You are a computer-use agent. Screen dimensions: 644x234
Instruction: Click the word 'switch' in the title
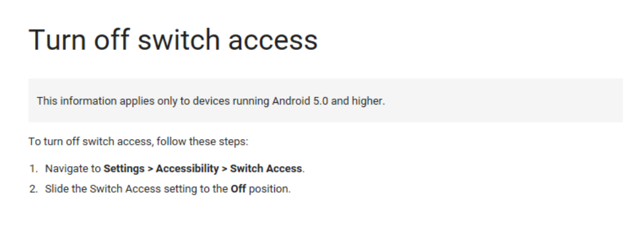178,40
